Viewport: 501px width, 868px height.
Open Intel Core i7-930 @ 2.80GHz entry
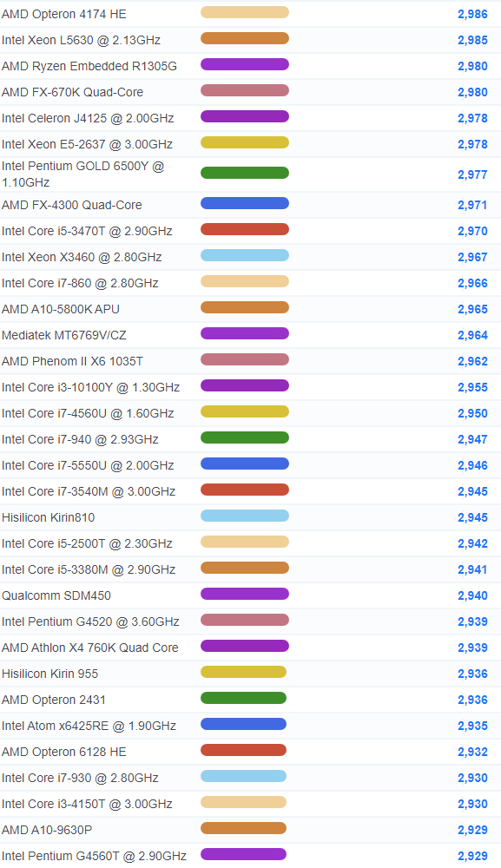tap(80, 777)
